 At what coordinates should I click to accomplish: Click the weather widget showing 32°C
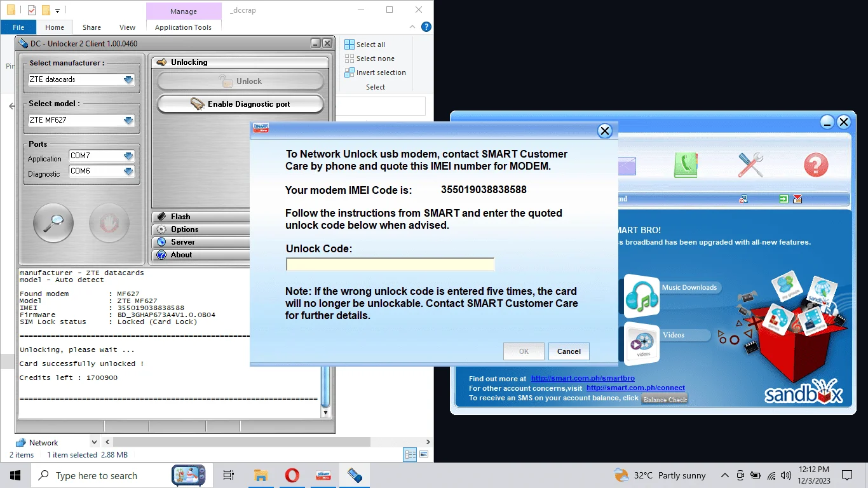660,475
